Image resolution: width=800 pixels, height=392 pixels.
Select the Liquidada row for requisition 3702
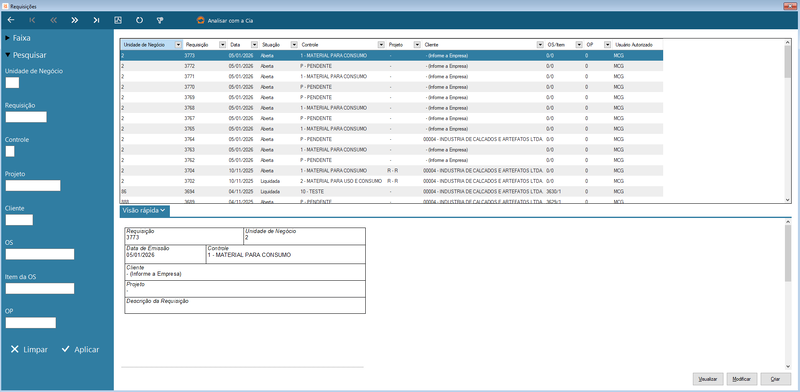[392, 181]
